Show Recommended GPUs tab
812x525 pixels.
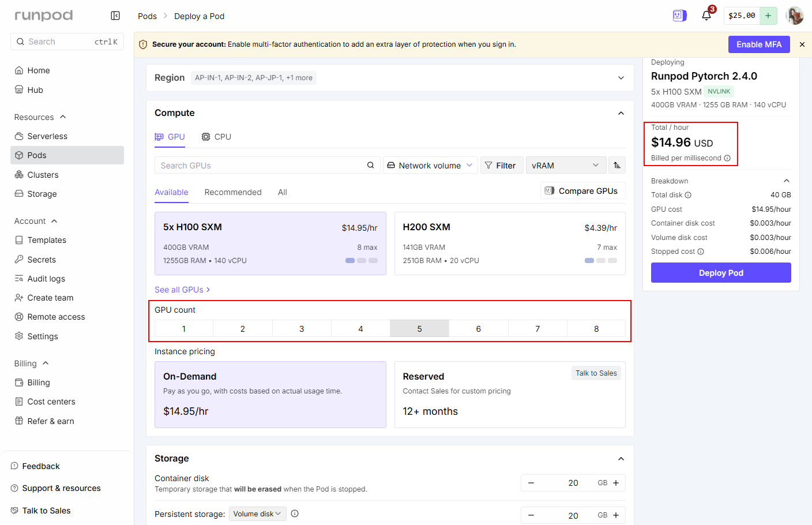233,192
